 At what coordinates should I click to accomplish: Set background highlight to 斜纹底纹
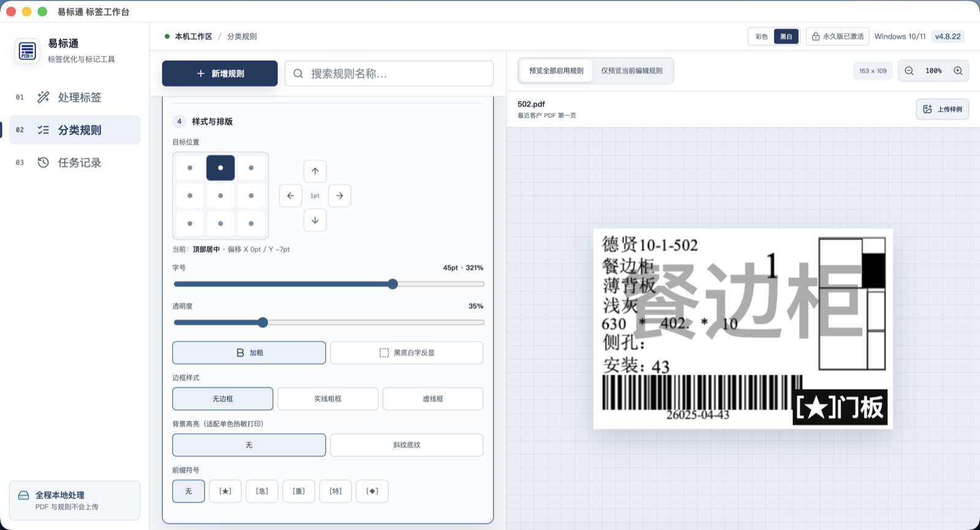[407, 445]
